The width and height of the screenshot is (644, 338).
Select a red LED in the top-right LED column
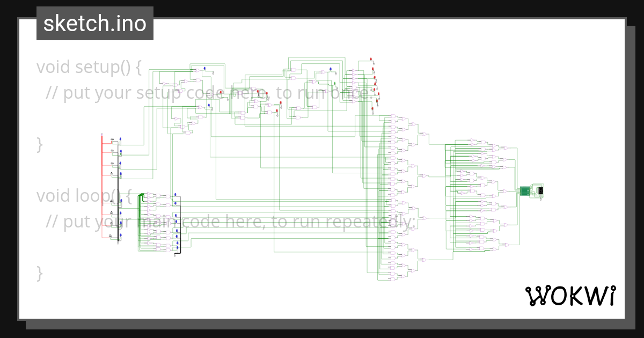click(x=371, y=58)
